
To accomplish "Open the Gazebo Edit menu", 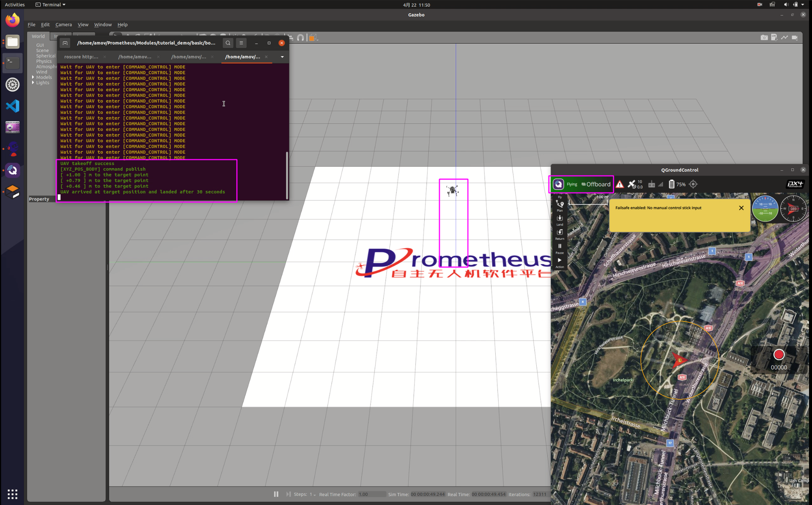I will pyautogui.click(x=45, y=25).
